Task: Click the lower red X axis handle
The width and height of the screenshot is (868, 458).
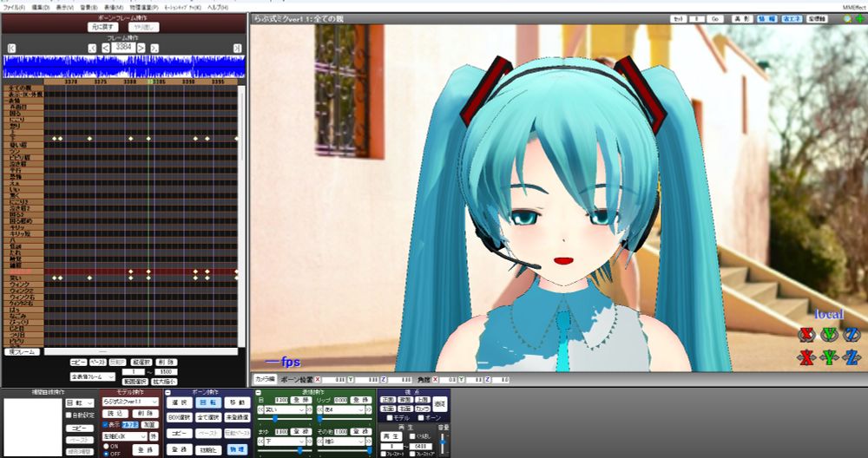Action: 807,358
